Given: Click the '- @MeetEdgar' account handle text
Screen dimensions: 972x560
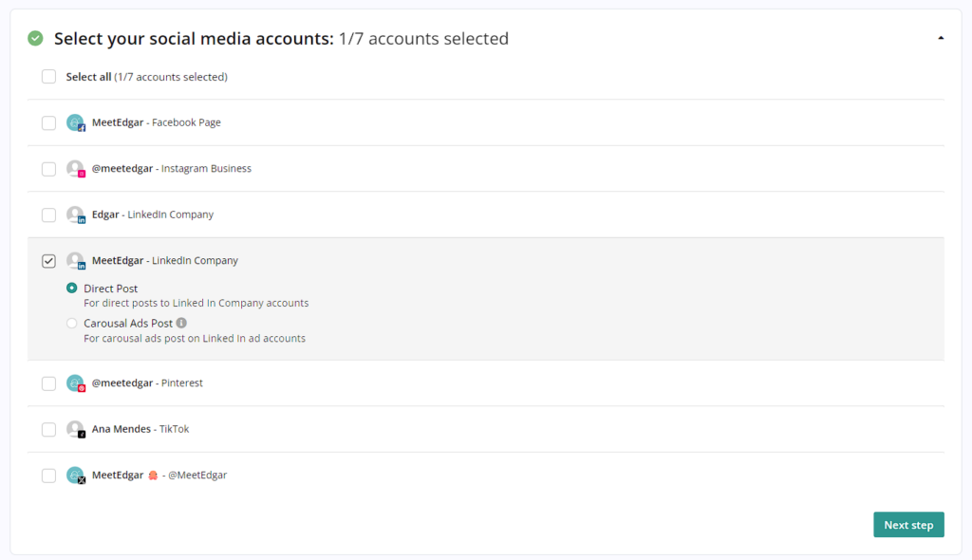Looking at the screenshot, I should [195, 475].
